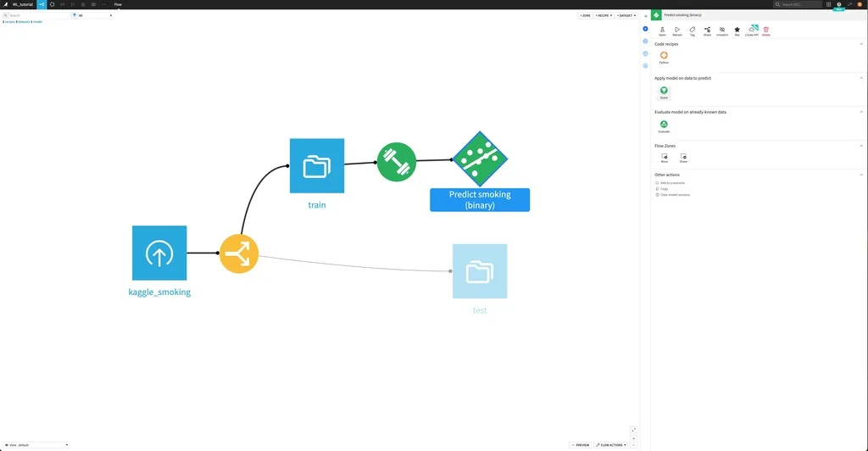
Task: Click Add to a scenario link
Action: 670,182
